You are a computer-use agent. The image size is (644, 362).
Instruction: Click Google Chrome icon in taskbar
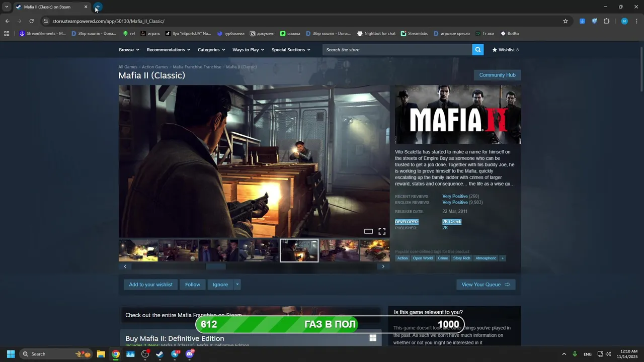point(116,354)
